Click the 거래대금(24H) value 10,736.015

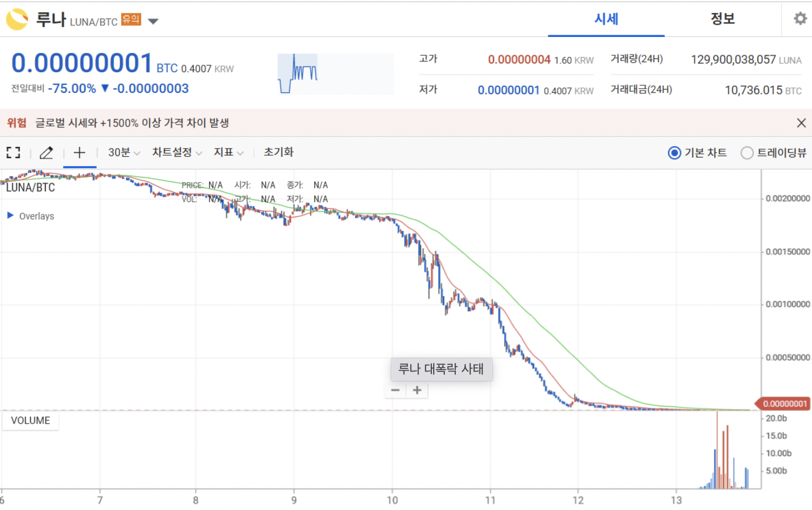[x=754, y=90]
